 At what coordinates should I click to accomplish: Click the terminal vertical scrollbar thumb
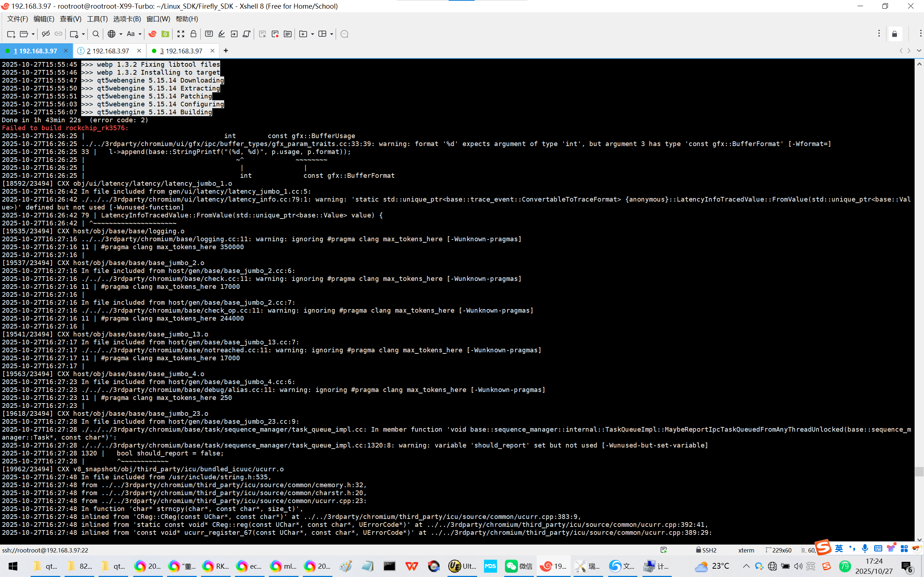[919, 471]
